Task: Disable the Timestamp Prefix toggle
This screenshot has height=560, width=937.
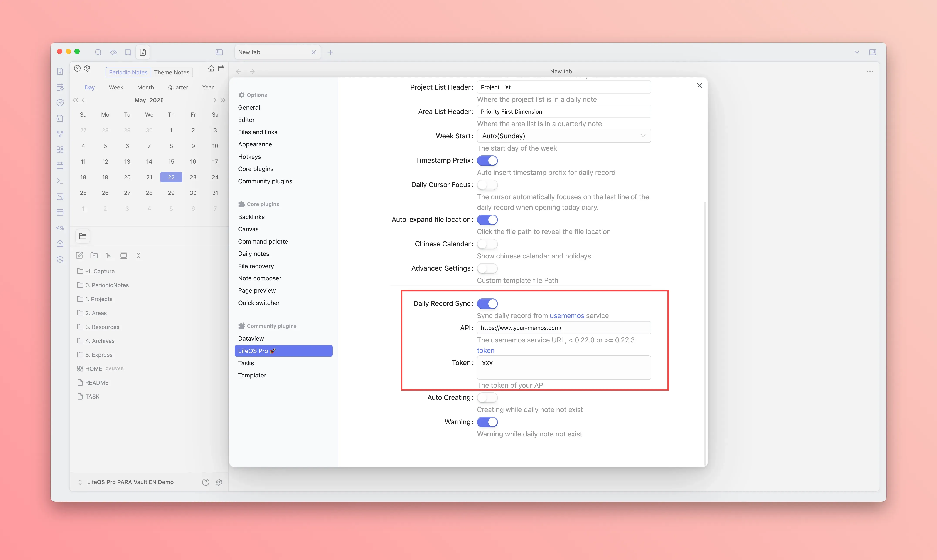Action: 487,160
